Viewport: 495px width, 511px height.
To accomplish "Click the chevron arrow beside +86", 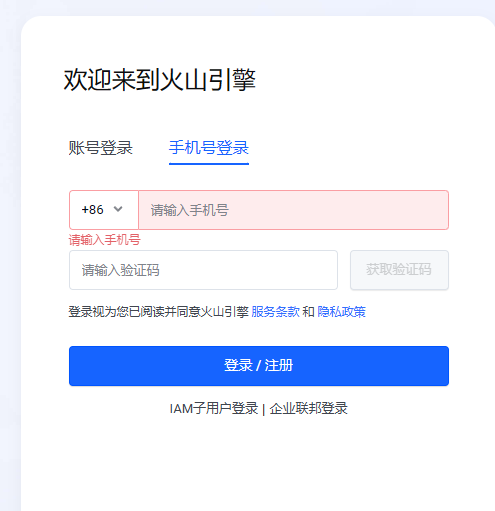I will [118, 209].
